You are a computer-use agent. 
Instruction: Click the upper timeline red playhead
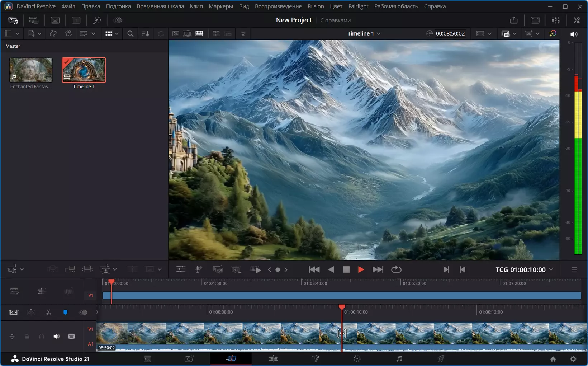112,282
